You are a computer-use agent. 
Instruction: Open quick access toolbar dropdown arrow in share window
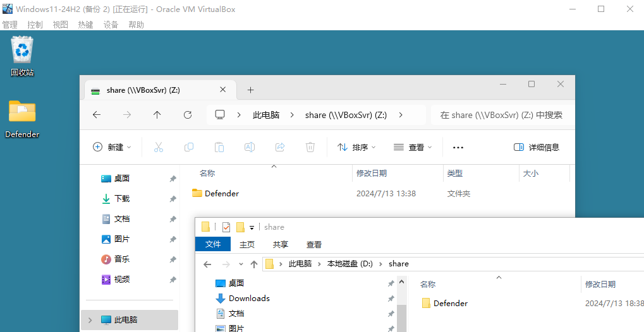(252, 227)
